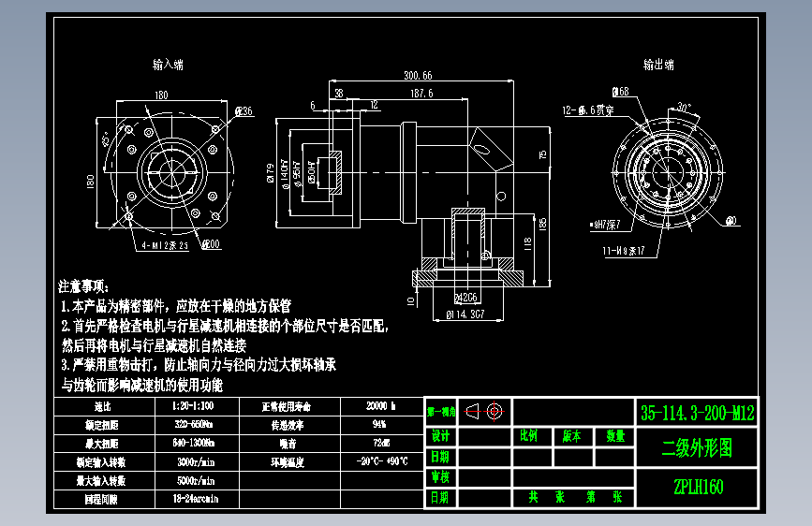Select the '二级外形图' title text
The height and width of the screenshot is (526, 812).
click(x=697, y=447)
